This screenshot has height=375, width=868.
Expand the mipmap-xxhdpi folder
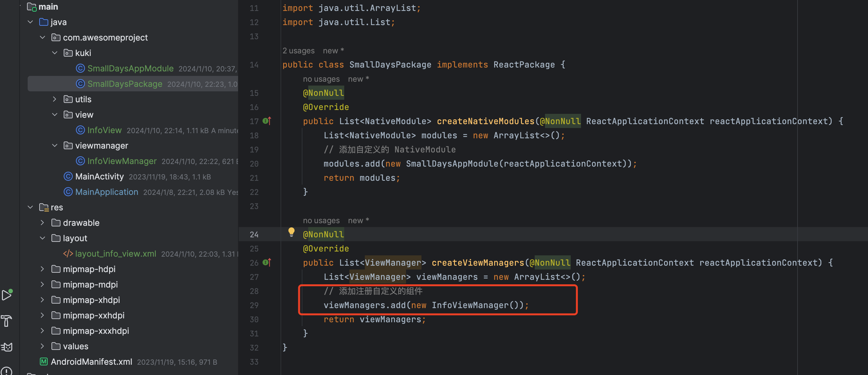point(42,316)
